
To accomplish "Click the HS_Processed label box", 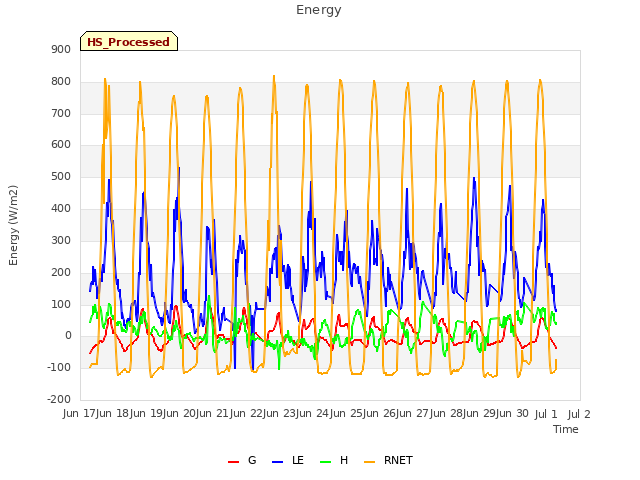I will [129, 41].
